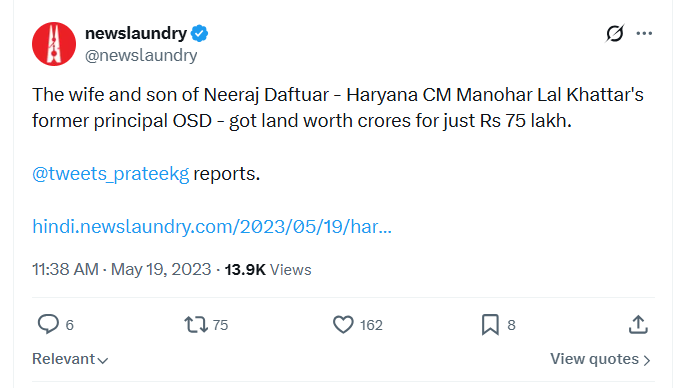Click chevron next to Relevant
This screenshot has height=388, width=675.
click(102, 360)
